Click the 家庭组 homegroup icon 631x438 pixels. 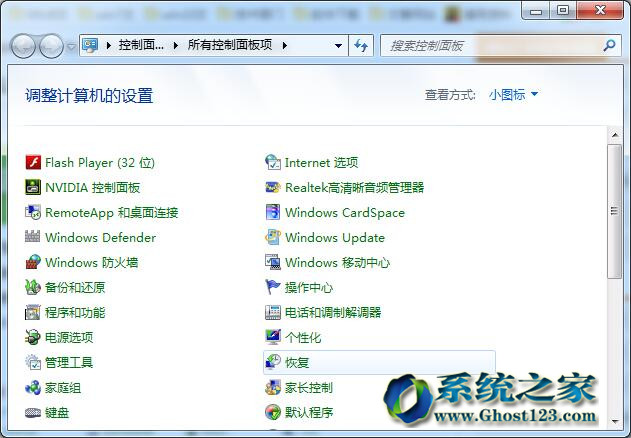tap(33, 388)
